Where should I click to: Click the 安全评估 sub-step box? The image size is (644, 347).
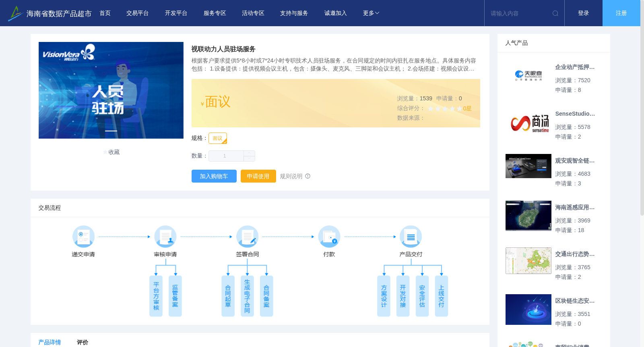pyautogui.click(x=422, y=296)
